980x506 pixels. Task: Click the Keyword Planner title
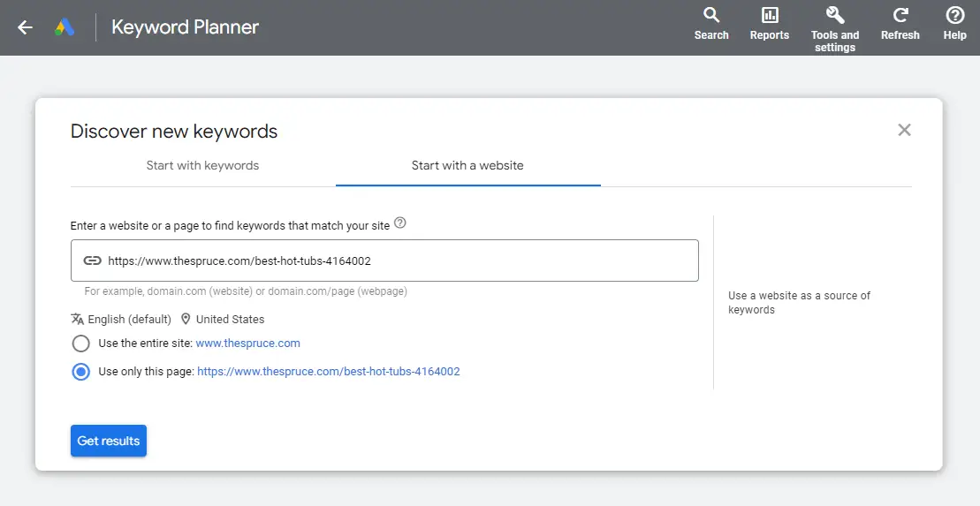pyautogui.click(x=185, y=26)
